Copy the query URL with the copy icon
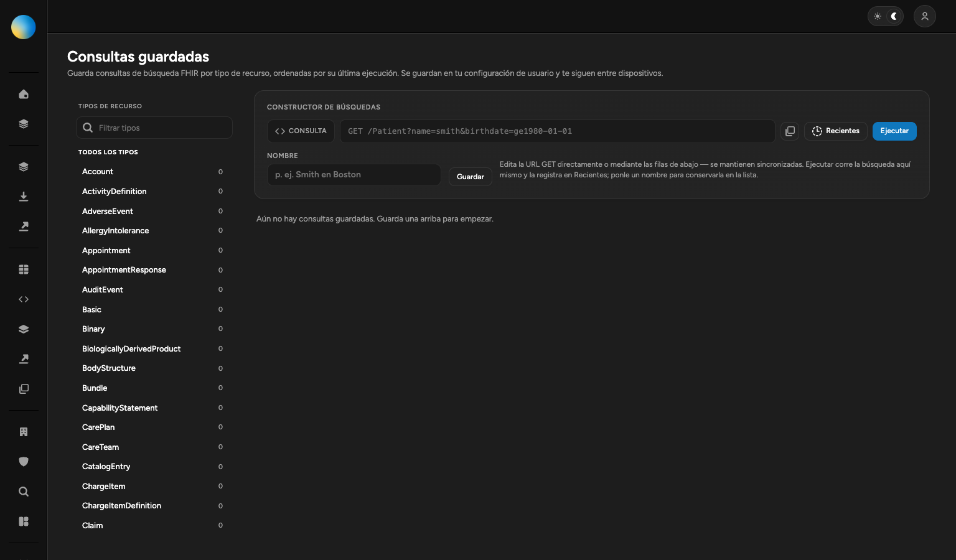 (x=790, y=131)
